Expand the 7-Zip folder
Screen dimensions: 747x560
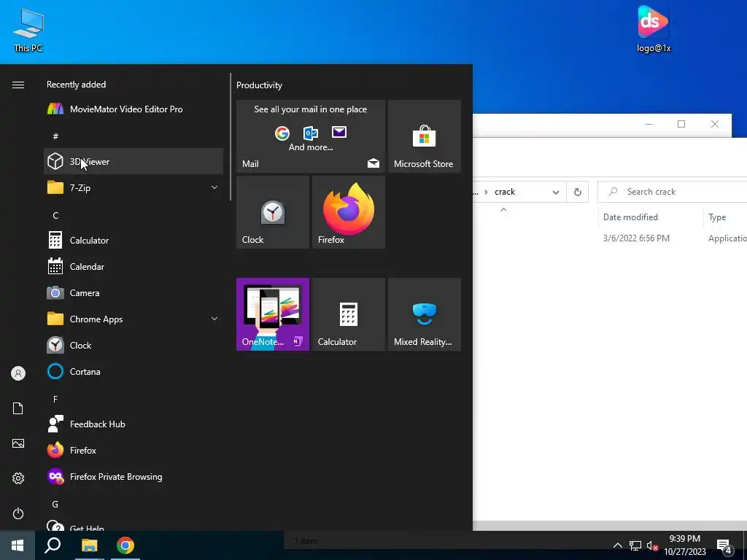(x=133, y=187)
